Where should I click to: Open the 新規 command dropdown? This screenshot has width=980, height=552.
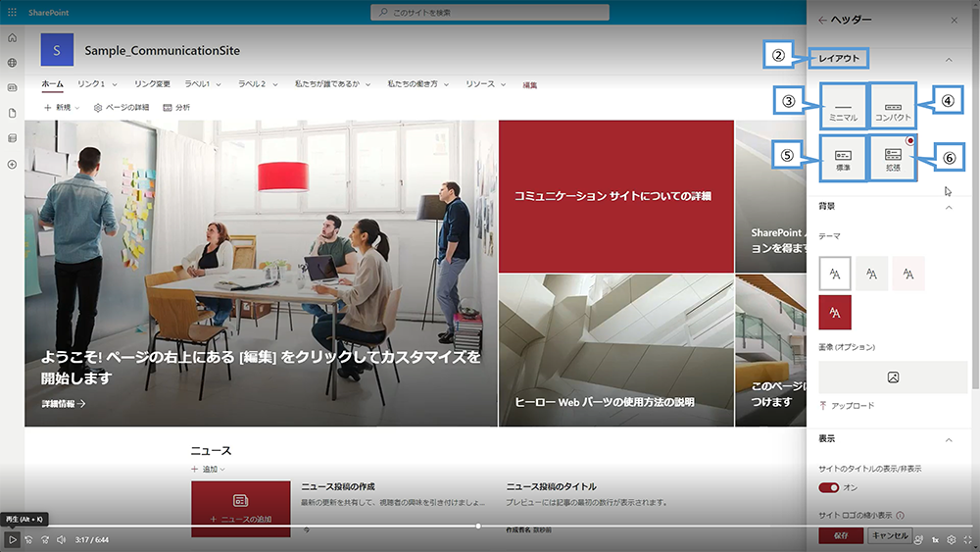click(x=62, y=108)
